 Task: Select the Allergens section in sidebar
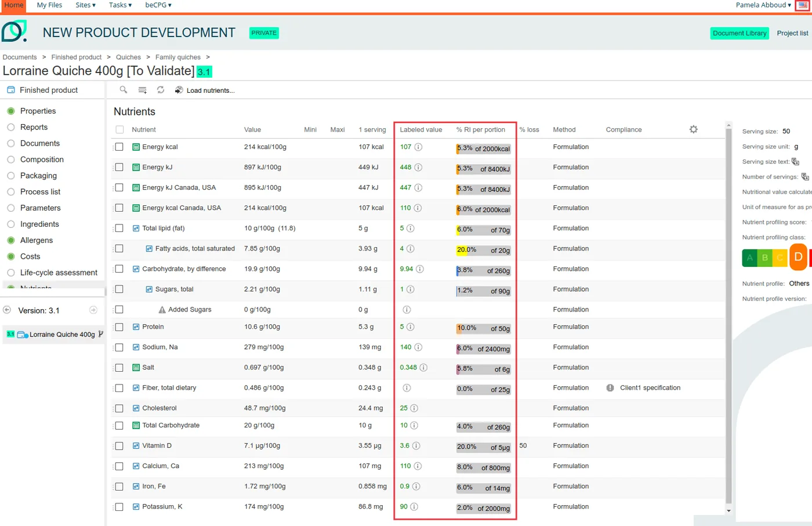click(x=37, y=240)
